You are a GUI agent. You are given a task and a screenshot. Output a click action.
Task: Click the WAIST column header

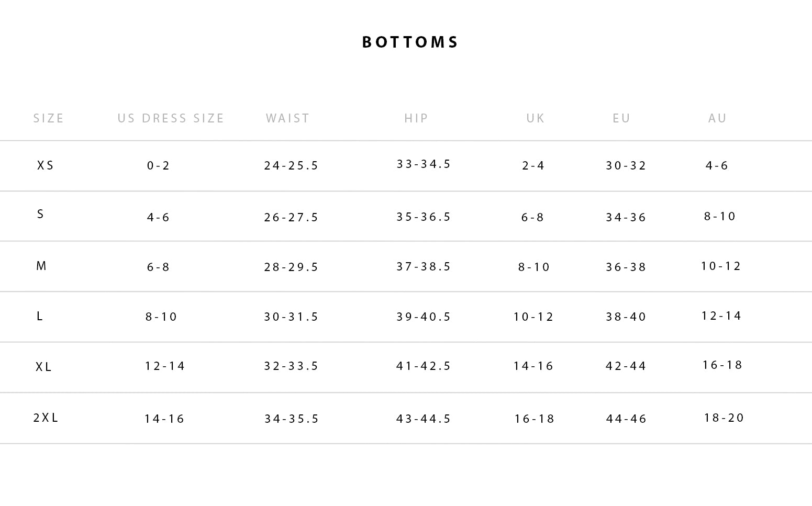point(287,119)
